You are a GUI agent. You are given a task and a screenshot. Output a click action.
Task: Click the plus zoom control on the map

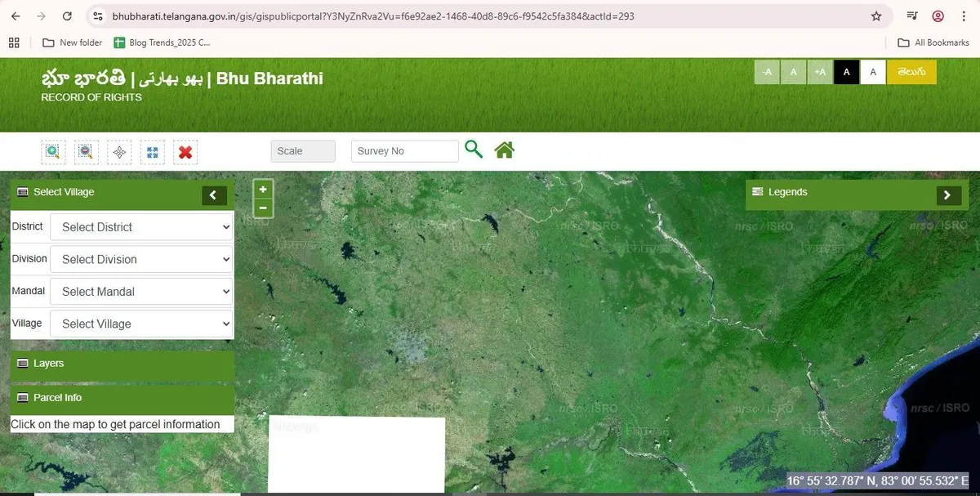(262, 189)
